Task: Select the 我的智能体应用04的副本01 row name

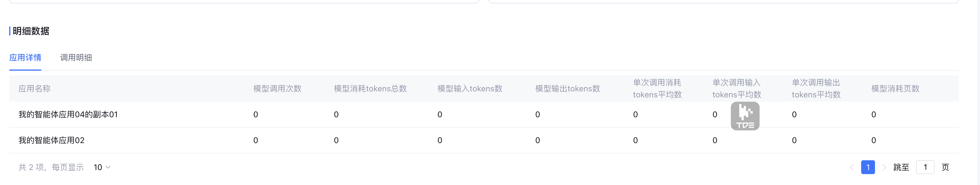Action: 68,115
